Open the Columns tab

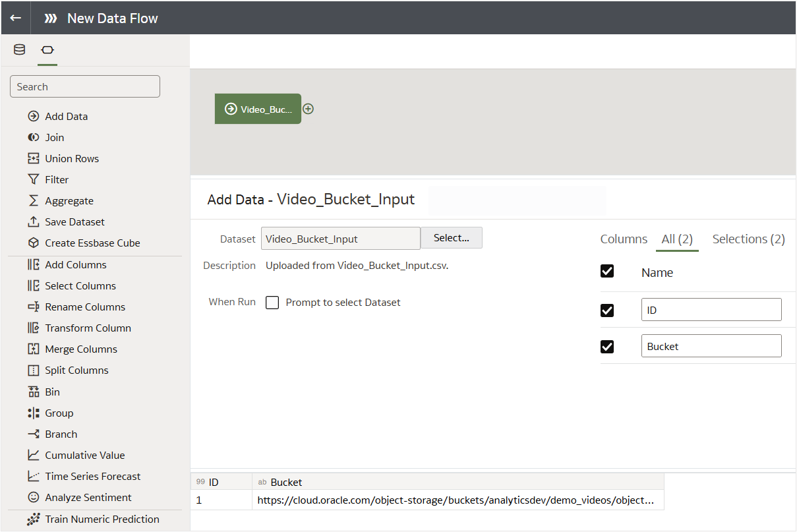point(623,239)
